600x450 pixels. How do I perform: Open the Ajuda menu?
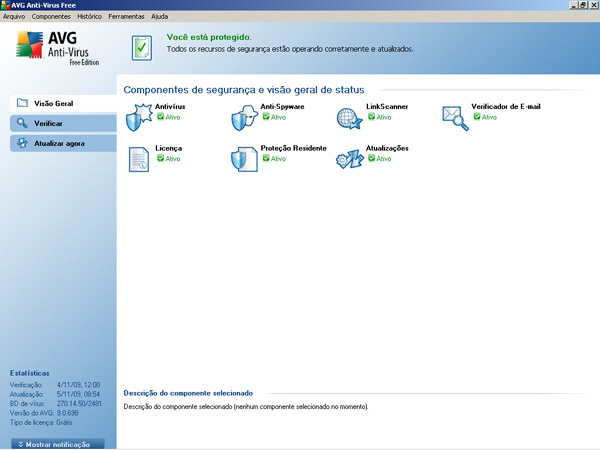159,16
